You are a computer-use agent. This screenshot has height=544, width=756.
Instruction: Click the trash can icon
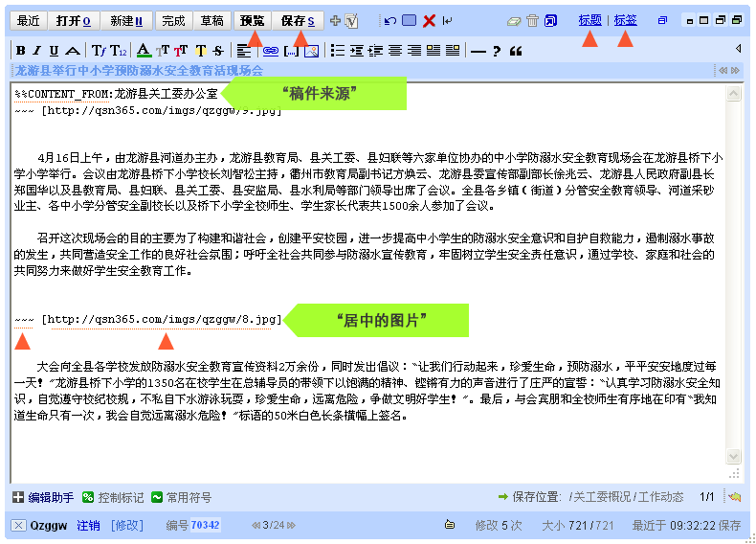(533, 20)
